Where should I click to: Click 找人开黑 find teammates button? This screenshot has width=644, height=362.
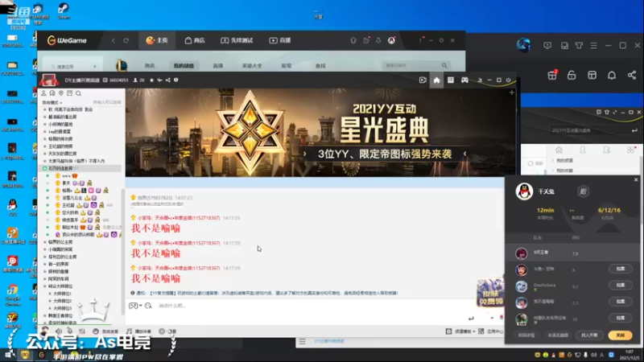[589, 335]
